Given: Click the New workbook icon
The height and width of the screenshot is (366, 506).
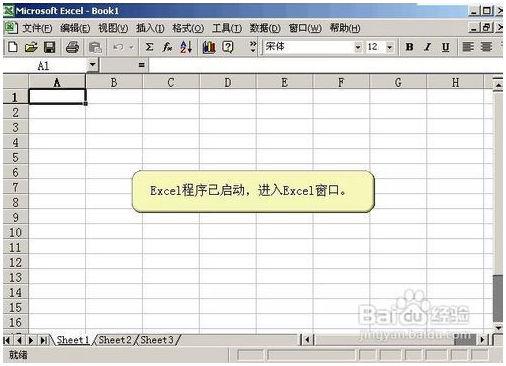Looking at the screenshot, I should coord(12,47).
